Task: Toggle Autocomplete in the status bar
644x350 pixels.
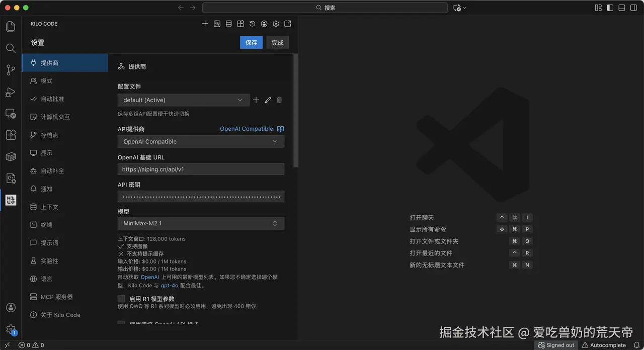Action: (x=605, y=345)
